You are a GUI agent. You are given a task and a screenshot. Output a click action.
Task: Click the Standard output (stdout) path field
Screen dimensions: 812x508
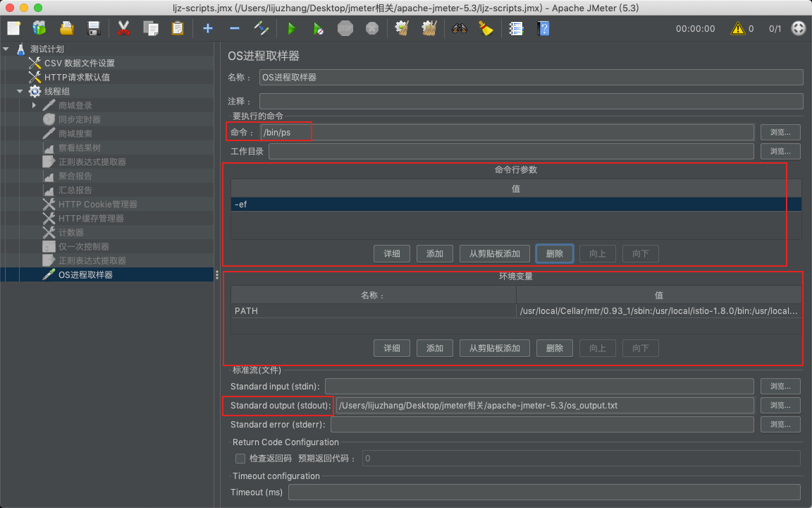coord(545,406)
